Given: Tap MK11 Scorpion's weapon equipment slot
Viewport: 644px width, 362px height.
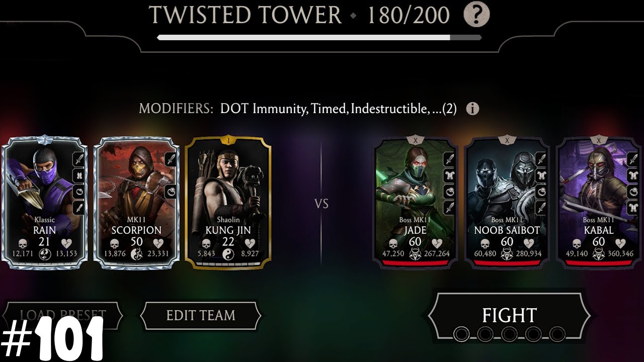Looking at the screenshot, I should (171, 159).
